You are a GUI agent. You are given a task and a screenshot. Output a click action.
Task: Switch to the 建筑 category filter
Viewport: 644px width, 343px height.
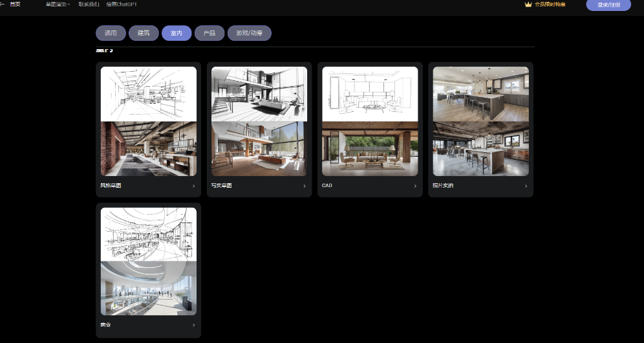[144, 33]
